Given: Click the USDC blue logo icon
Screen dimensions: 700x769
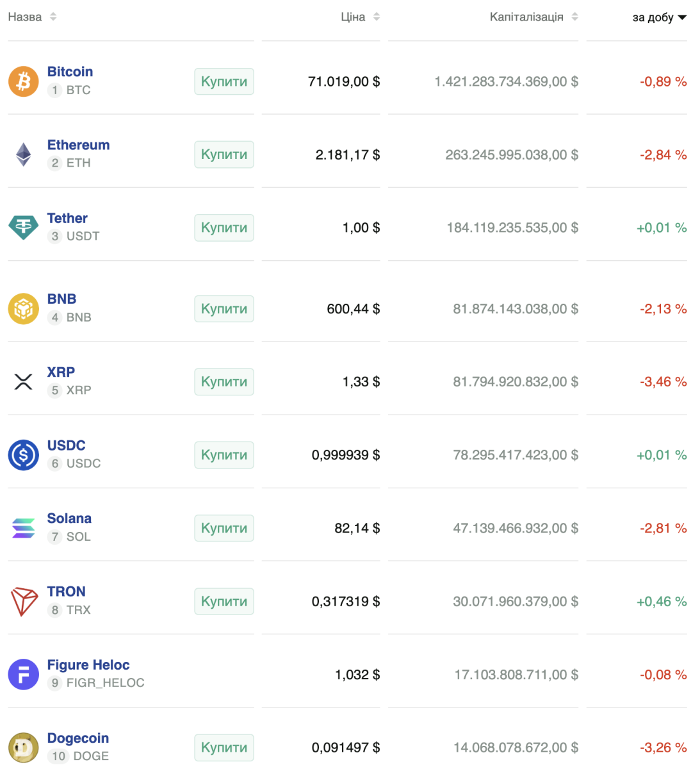Looking at the screenshot, I should point(24,455).
